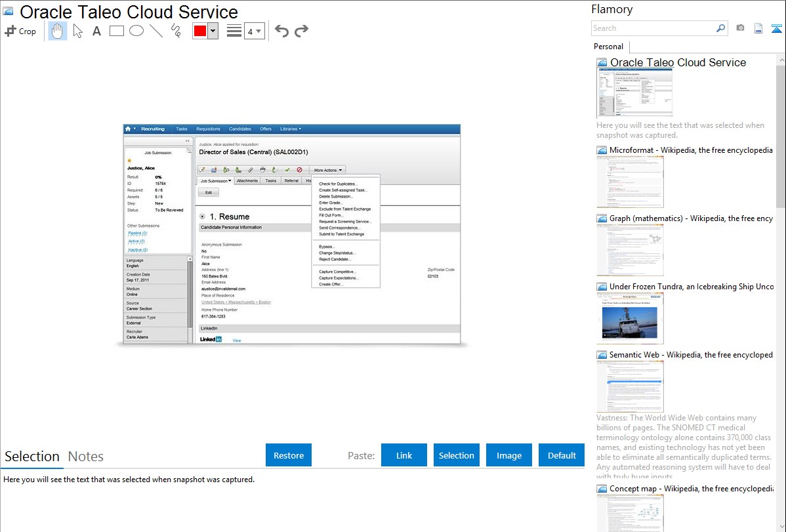
Task: Redo the last annotation
Action: pyautogui.click(x=301, y=31)
